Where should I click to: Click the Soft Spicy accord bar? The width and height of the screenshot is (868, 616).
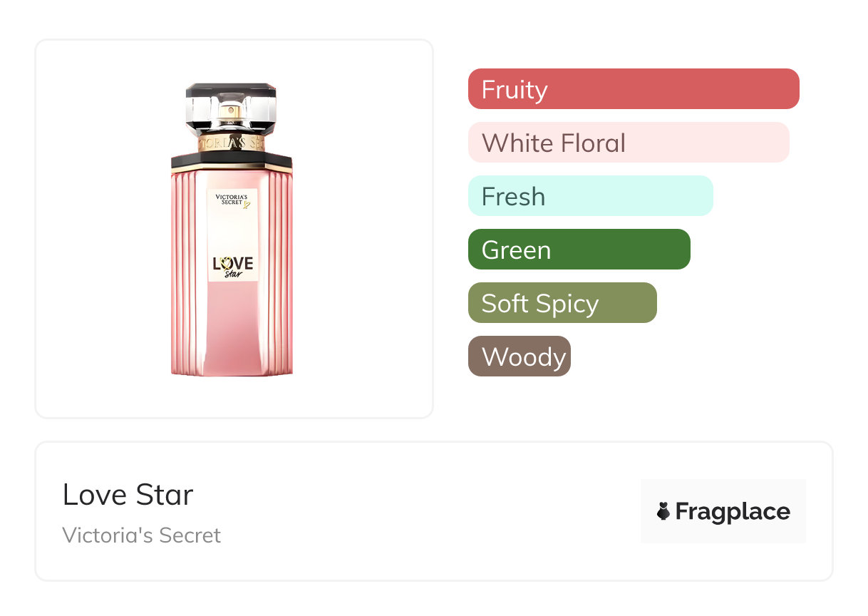[562, 303]
